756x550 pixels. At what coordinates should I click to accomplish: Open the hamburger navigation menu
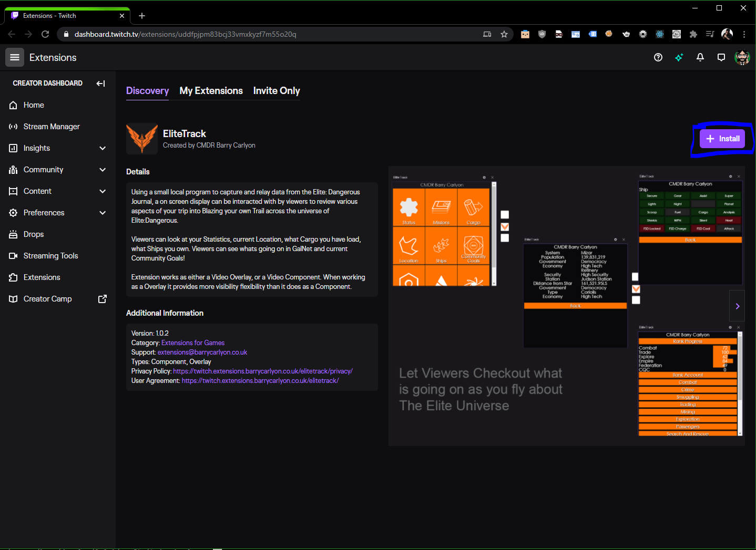pyautogui.click(x=15, y=57)
